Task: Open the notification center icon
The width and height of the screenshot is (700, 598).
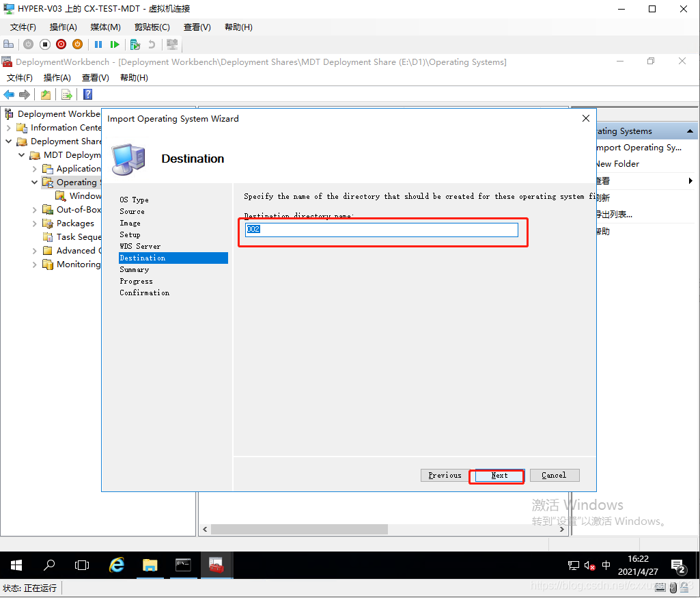Action: [679, 567]
